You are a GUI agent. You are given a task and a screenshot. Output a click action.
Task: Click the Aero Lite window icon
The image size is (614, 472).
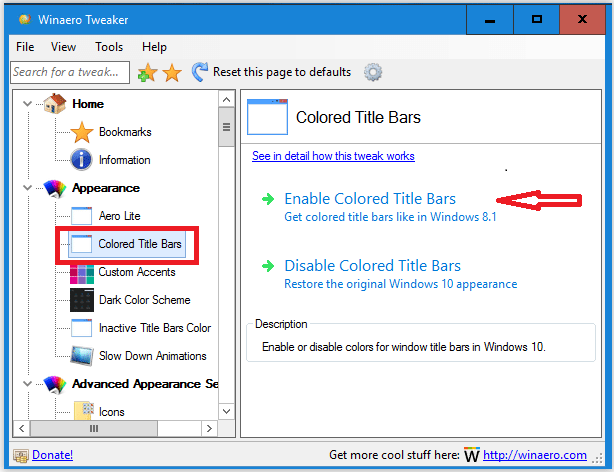[x=81, y=216]
